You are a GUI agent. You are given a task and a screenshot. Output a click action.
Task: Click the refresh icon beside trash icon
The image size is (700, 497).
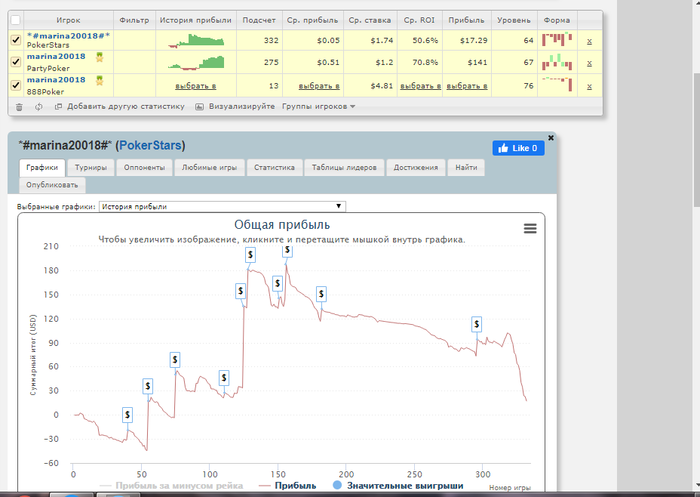pyautogui.click(x=39, y=107)
